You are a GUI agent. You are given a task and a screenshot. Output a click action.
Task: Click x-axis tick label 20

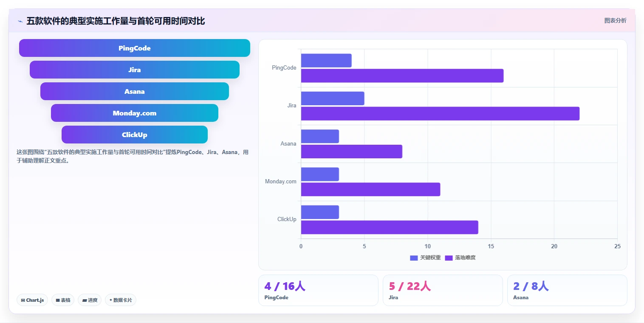click(554, 247)
